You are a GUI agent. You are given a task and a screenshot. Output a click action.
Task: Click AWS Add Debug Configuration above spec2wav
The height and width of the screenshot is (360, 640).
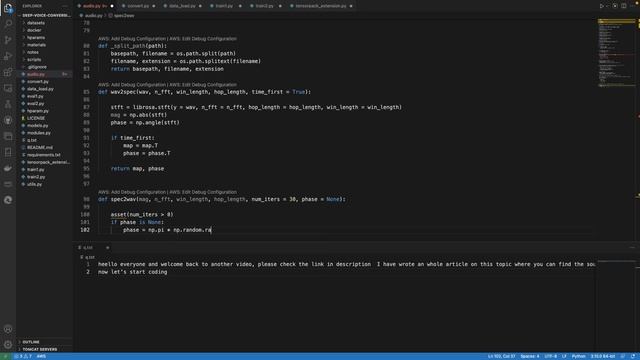pyautogui.click(x=132, y=192)
